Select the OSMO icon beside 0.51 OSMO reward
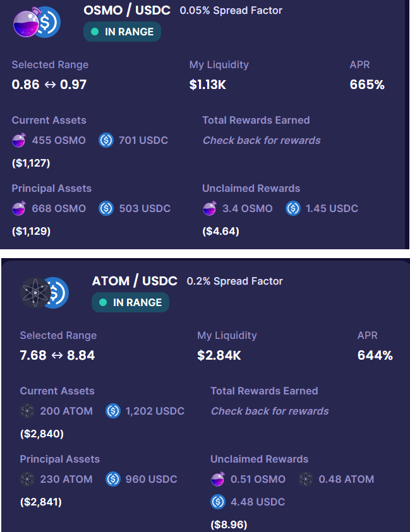 218,479
